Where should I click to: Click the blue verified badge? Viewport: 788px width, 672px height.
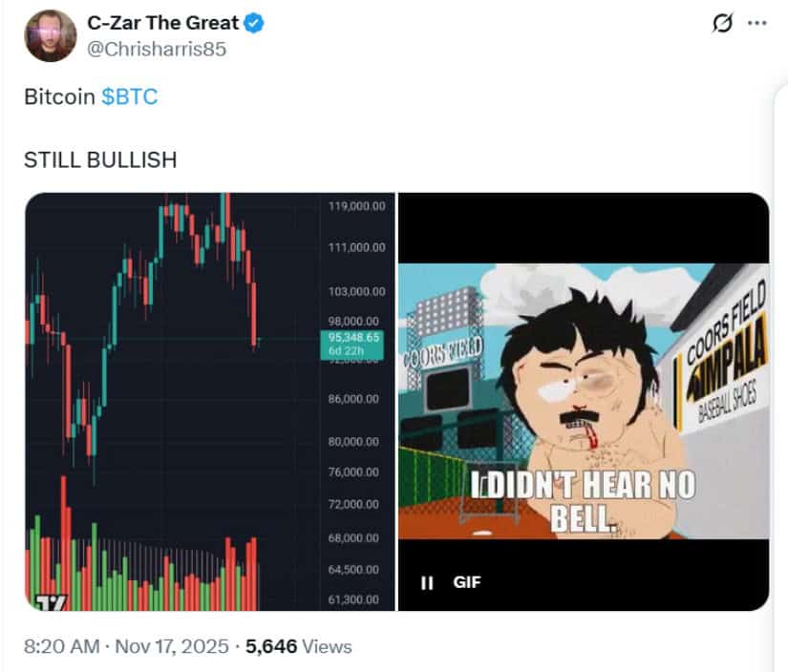254,24
